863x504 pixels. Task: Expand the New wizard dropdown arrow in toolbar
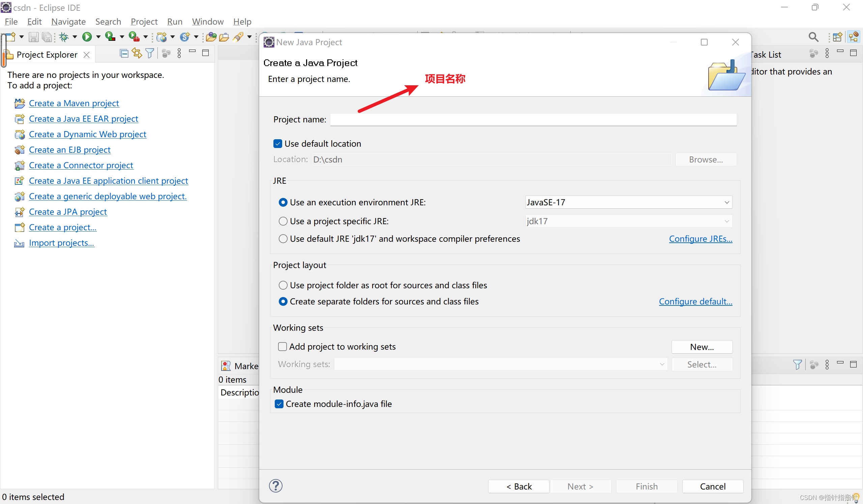pos(21,37)
